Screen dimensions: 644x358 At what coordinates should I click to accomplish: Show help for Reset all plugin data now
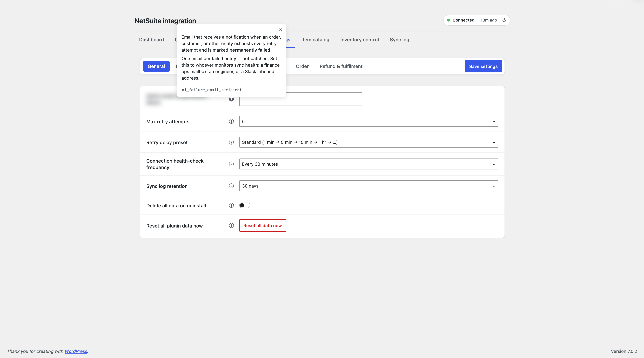coord(231,226)
